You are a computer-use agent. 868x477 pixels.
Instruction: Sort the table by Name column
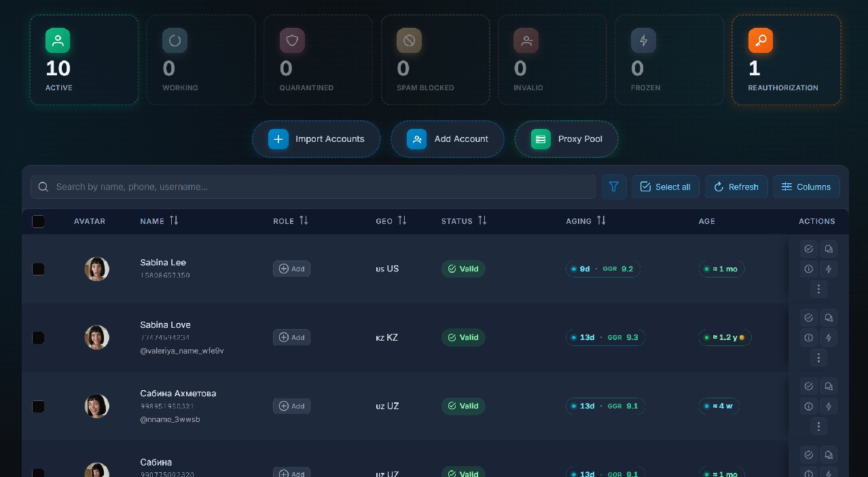[x=159, y=221]
